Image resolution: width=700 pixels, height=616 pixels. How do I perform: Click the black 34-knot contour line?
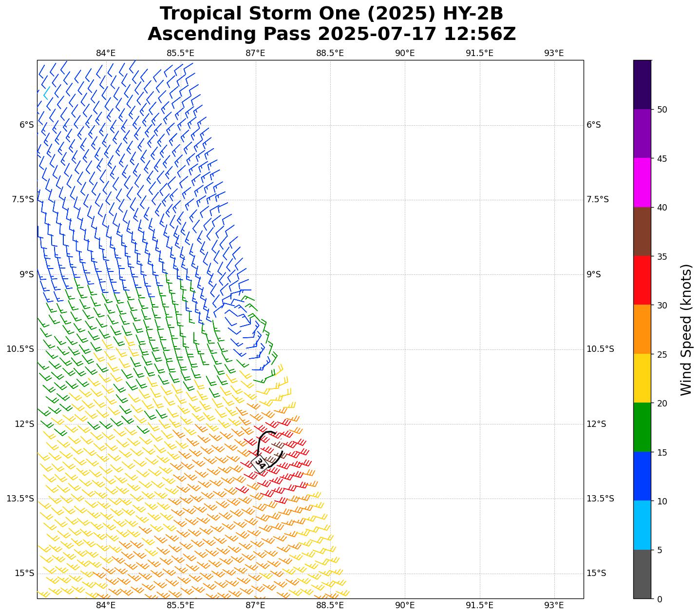click(258, 441)
